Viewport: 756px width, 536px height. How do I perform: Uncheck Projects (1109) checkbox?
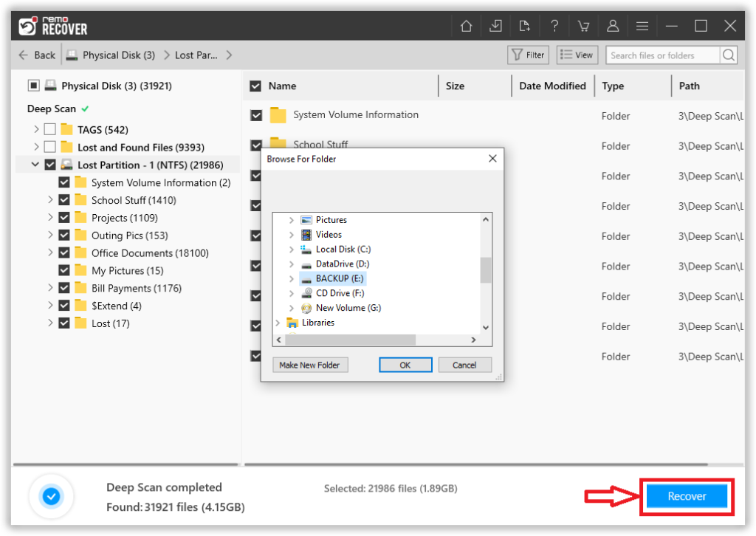[63, 217]
